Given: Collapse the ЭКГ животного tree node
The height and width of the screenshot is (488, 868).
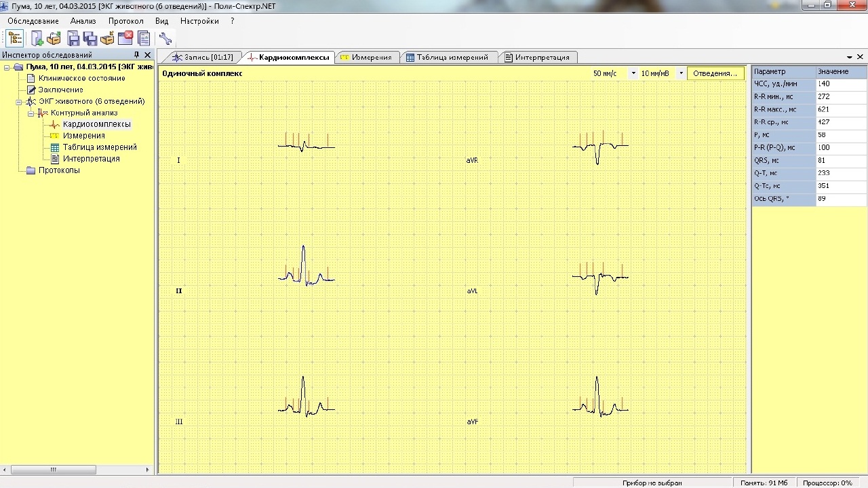Looking at the screenshot, I should click(19, 102).
